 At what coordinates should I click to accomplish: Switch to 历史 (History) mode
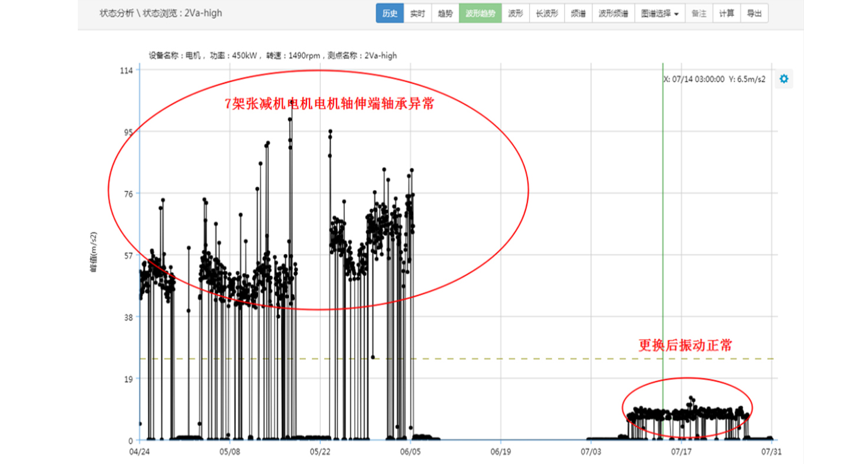(390, 14)
